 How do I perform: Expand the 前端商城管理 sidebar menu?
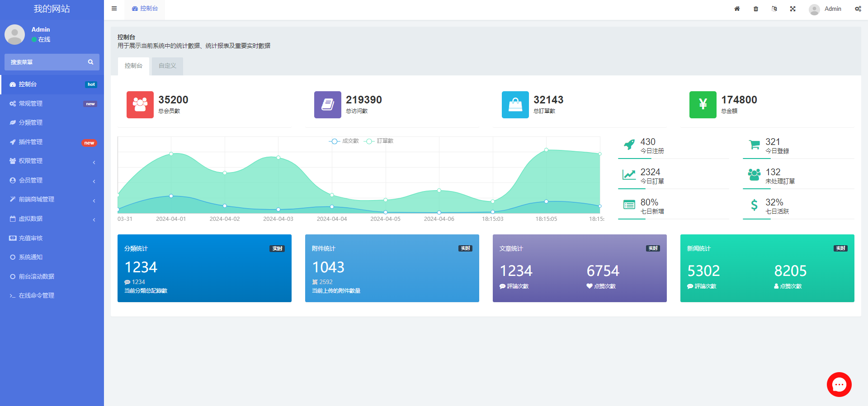click(52, 200)
